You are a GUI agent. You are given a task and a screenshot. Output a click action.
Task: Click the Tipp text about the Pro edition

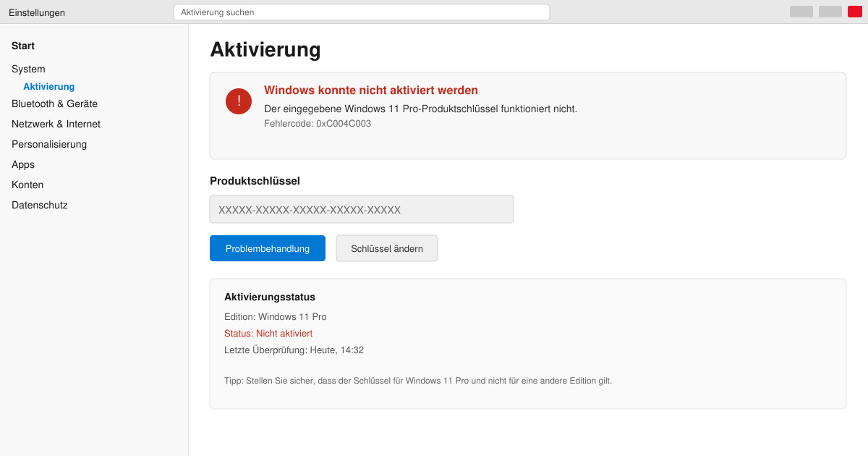pos(418,381)
